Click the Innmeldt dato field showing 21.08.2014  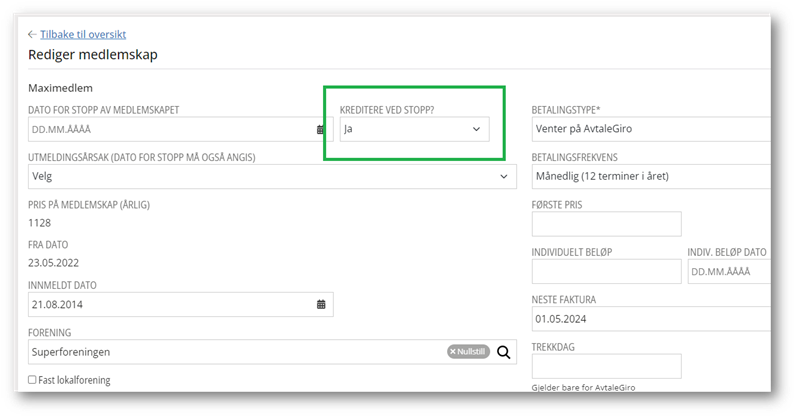coord(170,304)
